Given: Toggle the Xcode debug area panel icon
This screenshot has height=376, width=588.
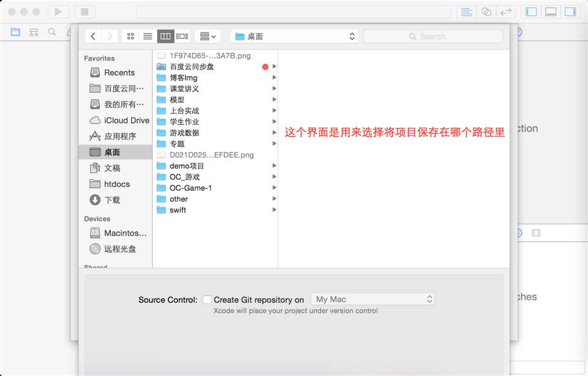Looking at the screenshot, I should [x=551, y=12].
